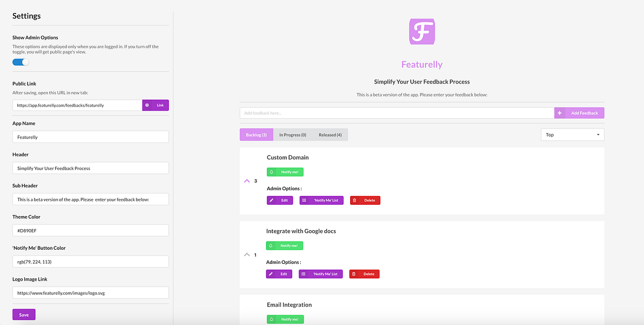Click Notify me! under Custom Domain
The height and width of the screenshot is (325, 644).
click(285, 172)
